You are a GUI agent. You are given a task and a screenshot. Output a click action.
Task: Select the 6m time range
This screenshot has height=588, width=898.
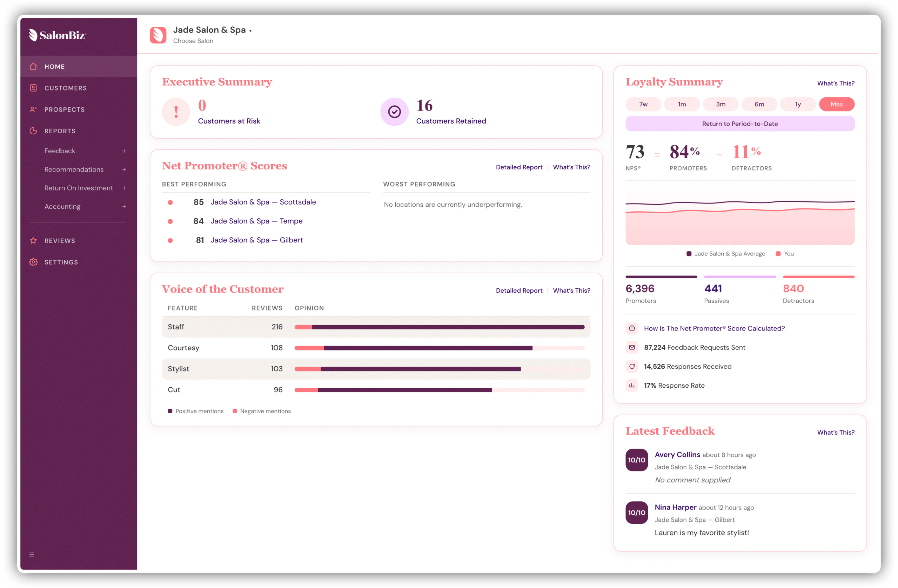click(x=759, y=104)
